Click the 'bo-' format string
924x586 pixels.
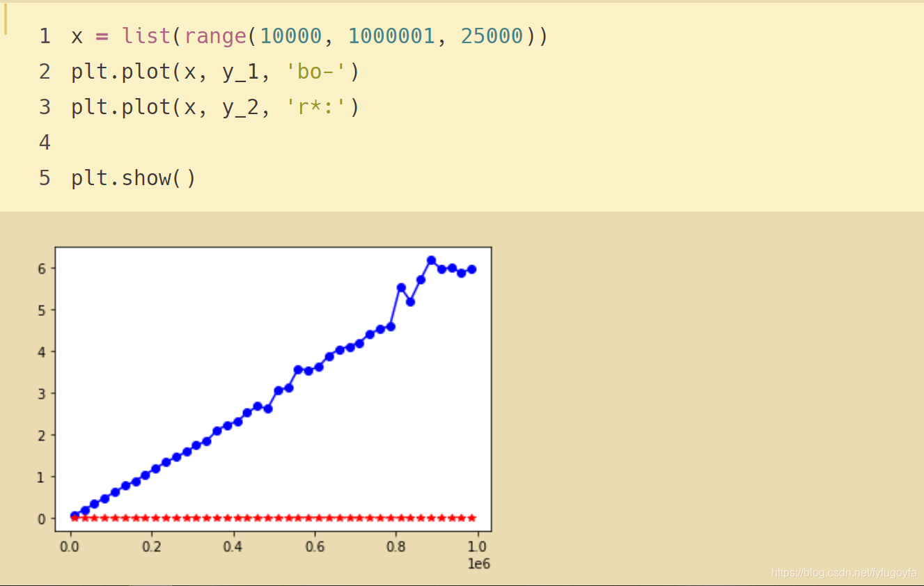[316, 72]
